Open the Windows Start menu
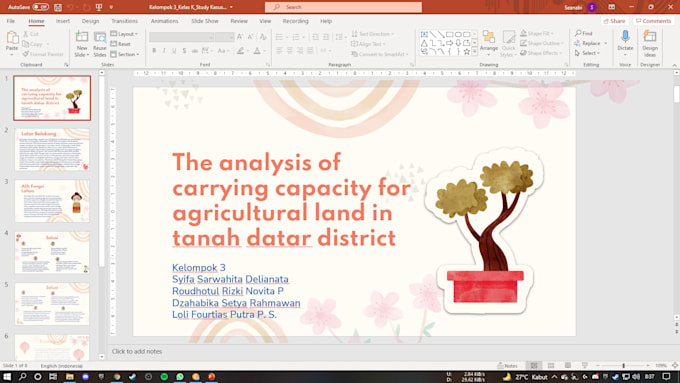Image resolution: width=680 pixels, height=383 pixels. tap(7, 376)
